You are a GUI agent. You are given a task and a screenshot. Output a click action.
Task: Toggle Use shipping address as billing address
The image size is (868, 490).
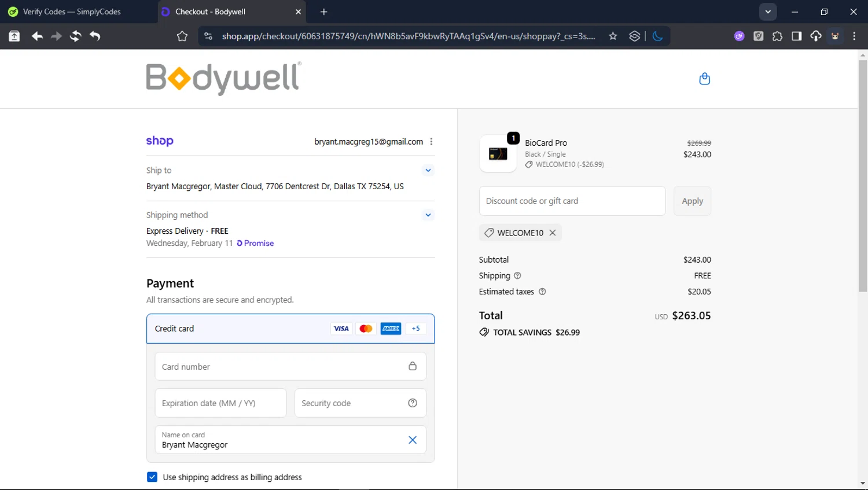tap(152, 477)
